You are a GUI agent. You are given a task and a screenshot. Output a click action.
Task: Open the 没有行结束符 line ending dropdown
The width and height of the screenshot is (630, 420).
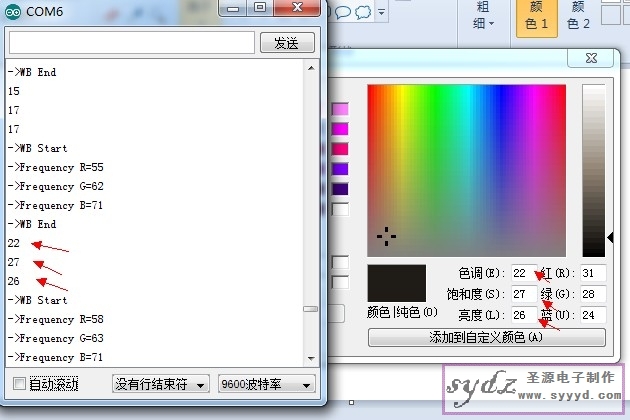click(160, 384)
